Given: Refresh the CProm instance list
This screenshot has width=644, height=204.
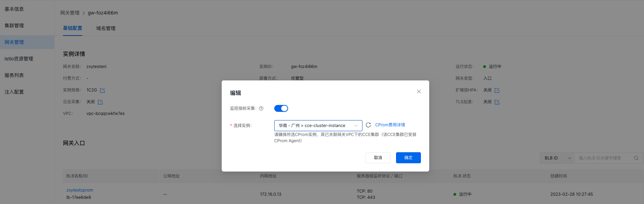Looking at the screenshot, I should tap(368, 125).
